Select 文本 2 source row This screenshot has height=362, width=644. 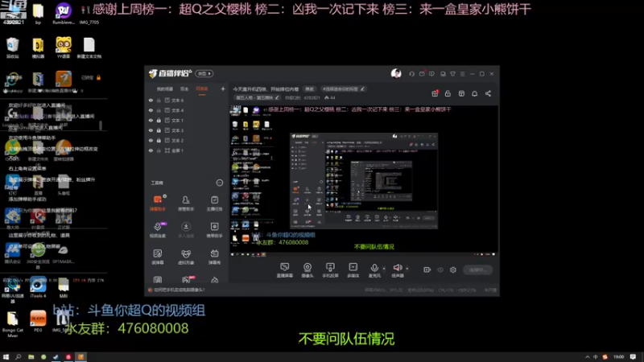pos(187,140)
